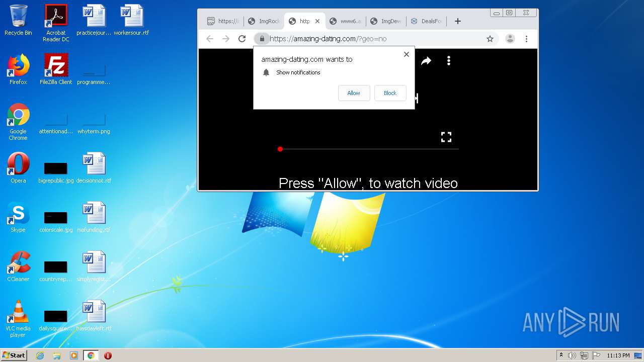Image resolution: width=644 pixels, height=362 pixels.
Task: Open the practicejour document icon
Action: click(x=94, y=20)
